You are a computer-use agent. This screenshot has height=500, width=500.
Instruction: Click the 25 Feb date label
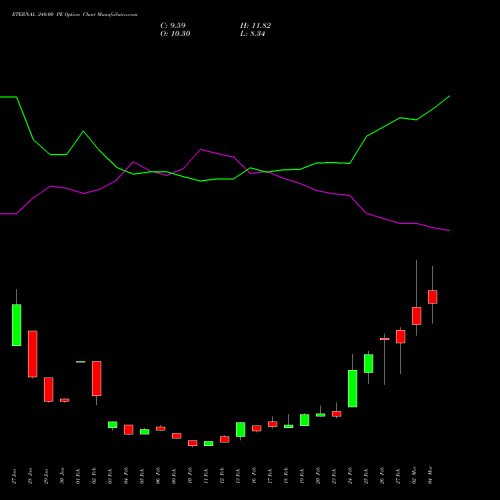(367, 476)
